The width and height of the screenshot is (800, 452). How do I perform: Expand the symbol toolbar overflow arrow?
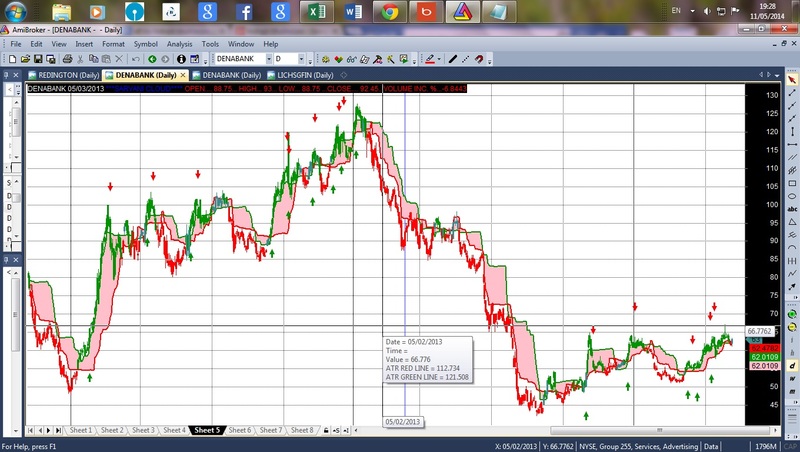point(310,61)
